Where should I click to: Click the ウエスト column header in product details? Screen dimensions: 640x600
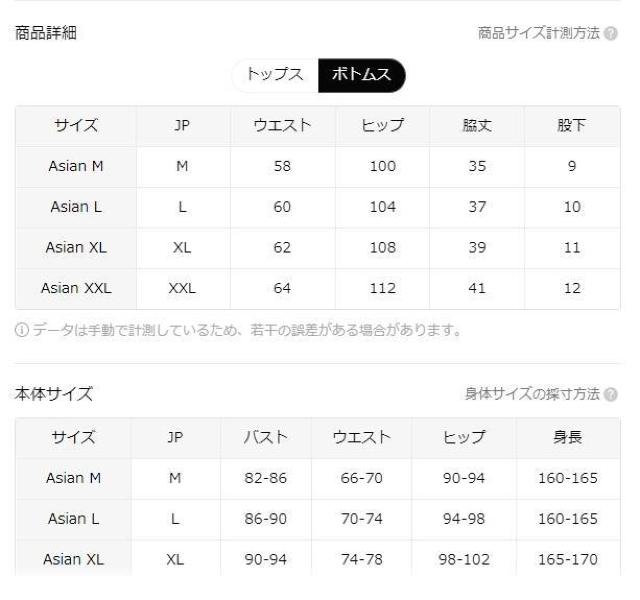[x=282, y=126]
